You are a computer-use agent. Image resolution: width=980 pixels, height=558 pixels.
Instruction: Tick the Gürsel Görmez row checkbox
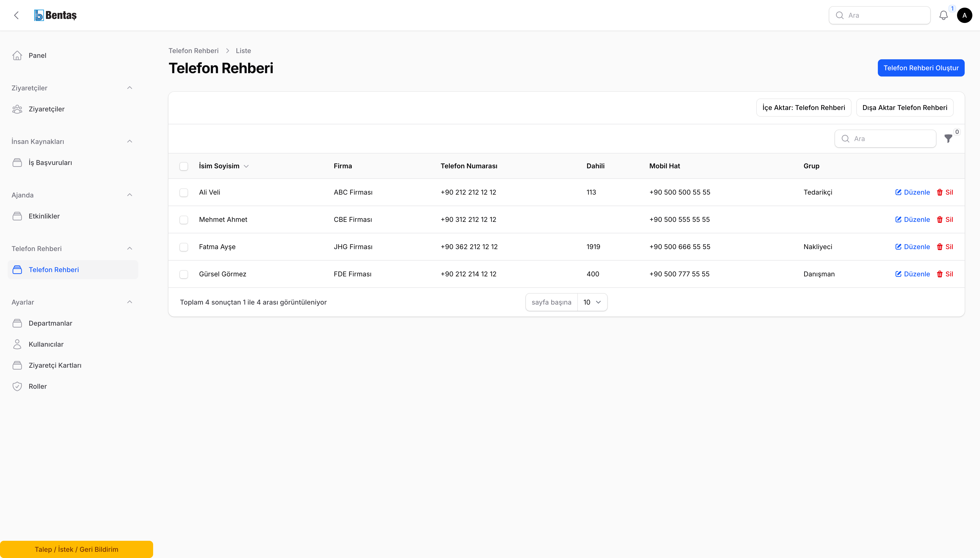click(x=184, y=274)
